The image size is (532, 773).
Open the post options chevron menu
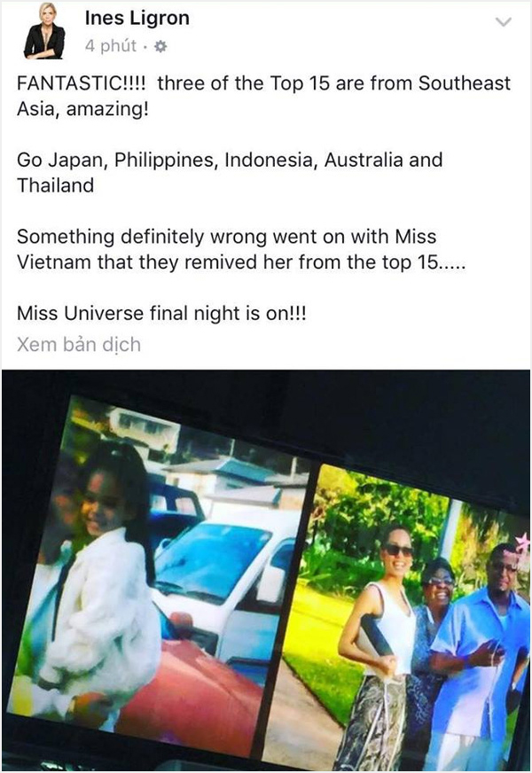click(x=503, y=22)
